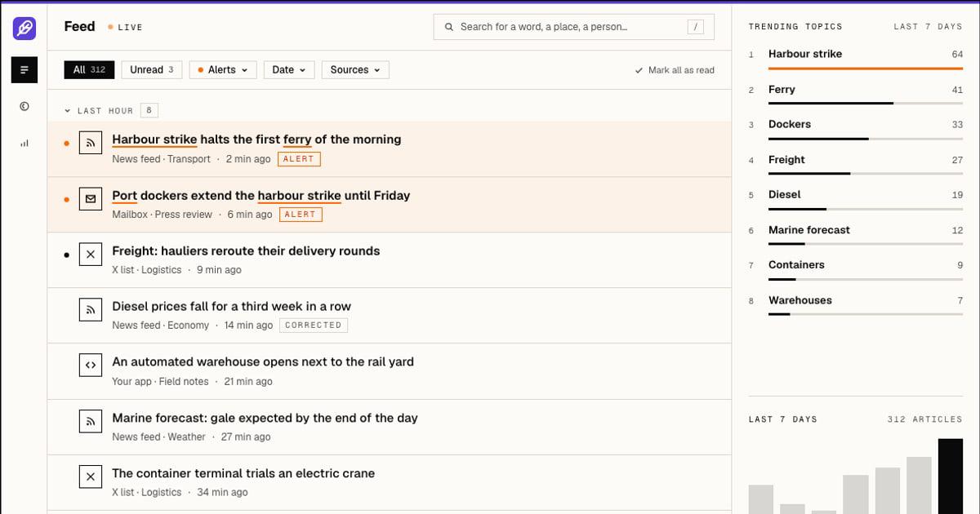Click the purple app logo icon
The height and width of the screenshot is (514, 980).
pos(24,29)
